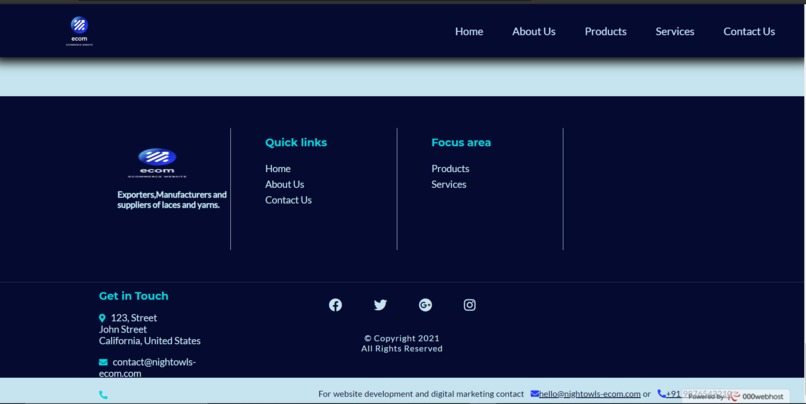Screen dimensions: 806x404
Task: Visit the Facebook page via its icon
Action: click(335, 305)
